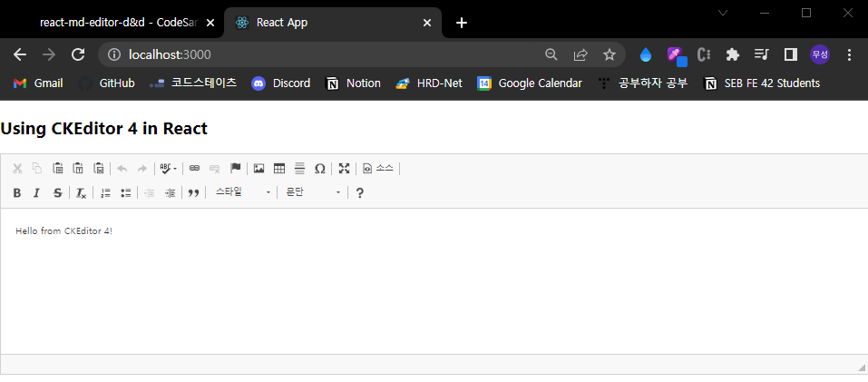Switch to source view with 소스 button
The width and height of the screenshot is (868, 382).
(378, 168)
